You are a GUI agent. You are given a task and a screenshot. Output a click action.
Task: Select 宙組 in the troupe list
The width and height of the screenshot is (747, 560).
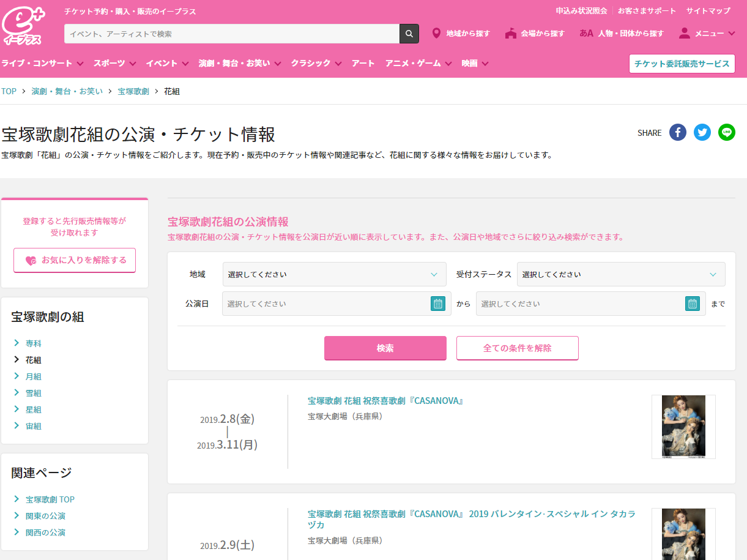click(34, 426)
